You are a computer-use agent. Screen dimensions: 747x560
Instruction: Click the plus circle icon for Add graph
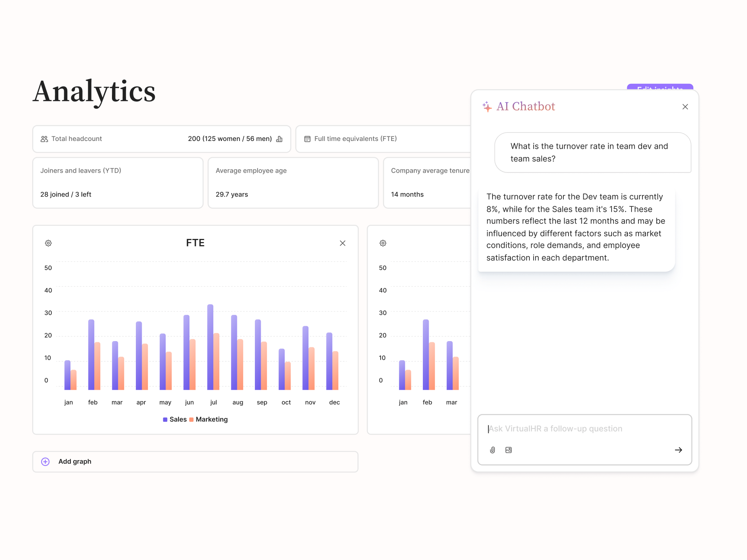point(45,462)
